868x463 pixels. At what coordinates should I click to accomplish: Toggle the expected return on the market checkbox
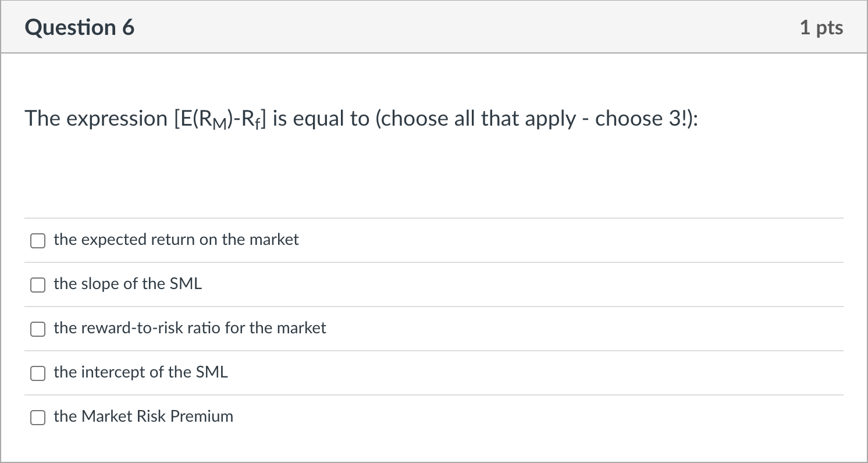click(x=37, y=240)
